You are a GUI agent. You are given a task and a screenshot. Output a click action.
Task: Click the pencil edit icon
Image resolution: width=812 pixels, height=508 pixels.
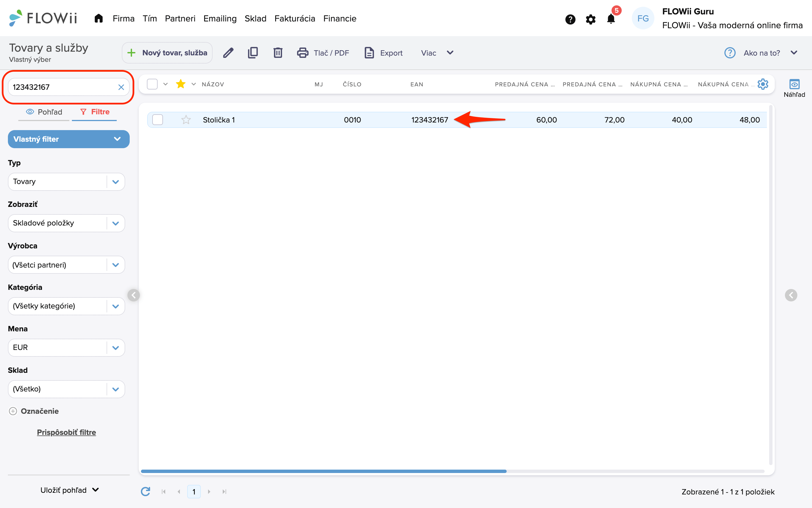click(x=228, y=53)
